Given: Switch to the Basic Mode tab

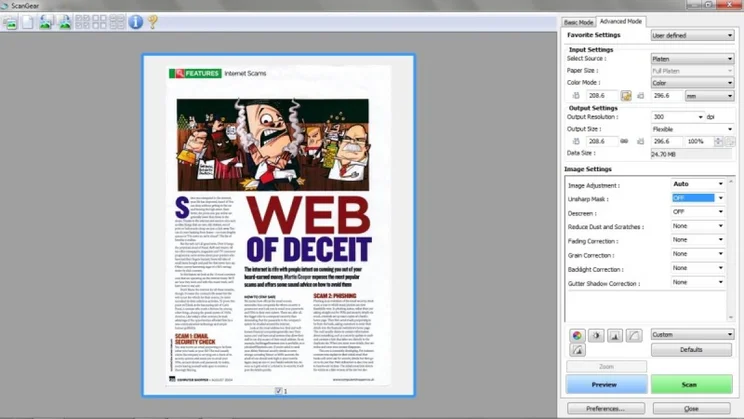Looking at the screenshot, I should 578,21.
